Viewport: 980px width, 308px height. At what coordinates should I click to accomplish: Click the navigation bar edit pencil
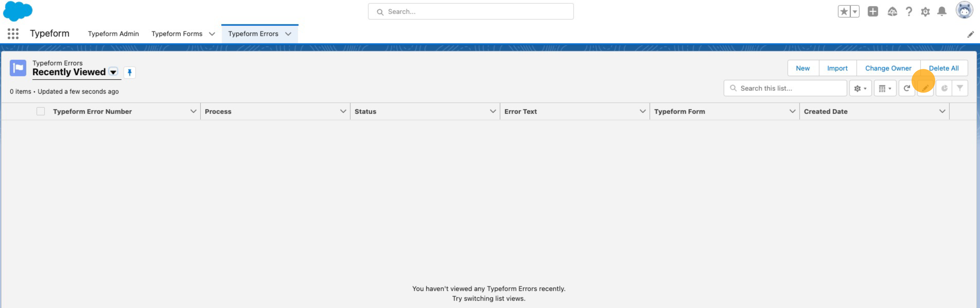970,35
